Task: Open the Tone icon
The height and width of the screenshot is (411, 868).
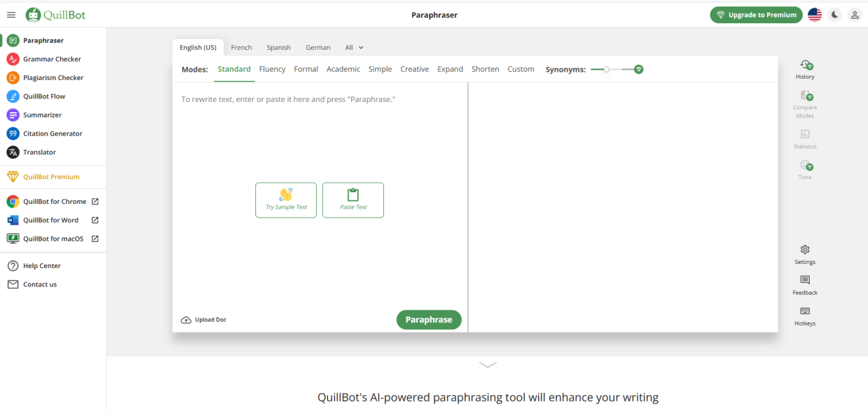Action: (806, 165)
